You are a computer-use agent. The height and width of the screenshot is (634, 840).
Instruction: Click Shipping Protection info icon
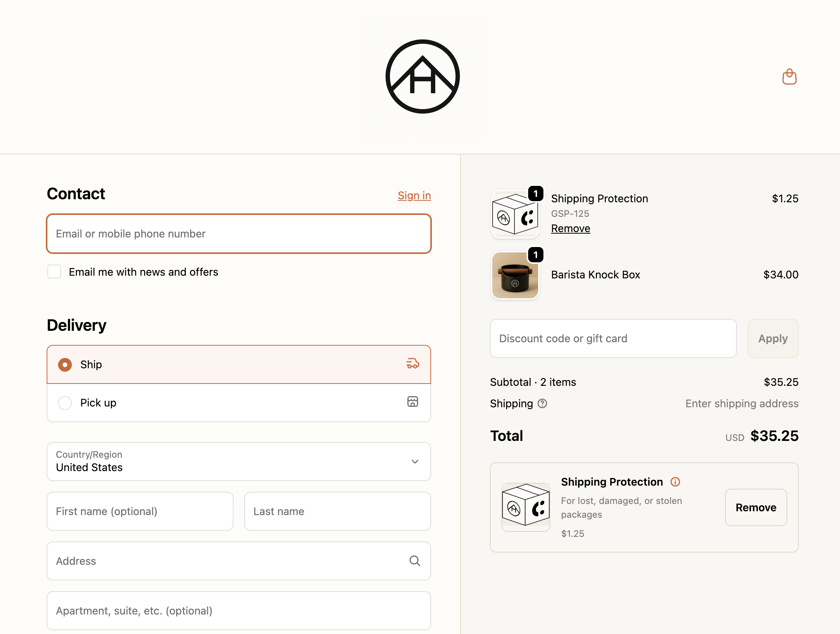[x=675, y=482]
